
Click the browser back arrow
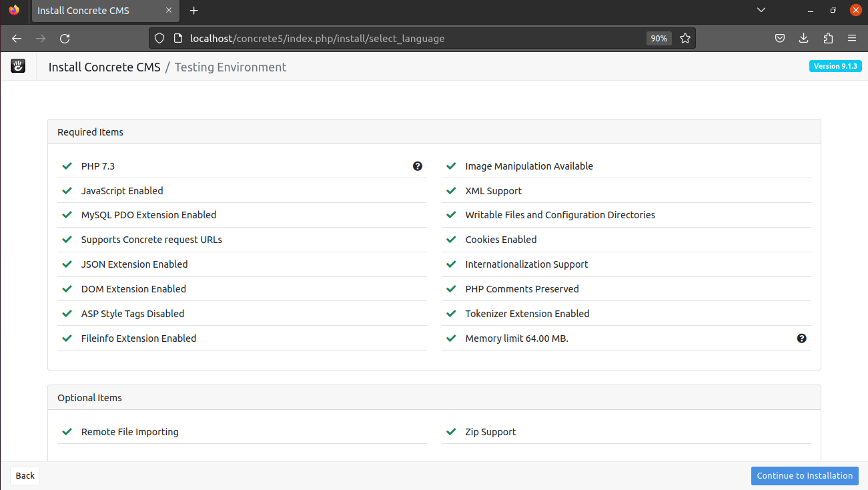coord(17,39)
